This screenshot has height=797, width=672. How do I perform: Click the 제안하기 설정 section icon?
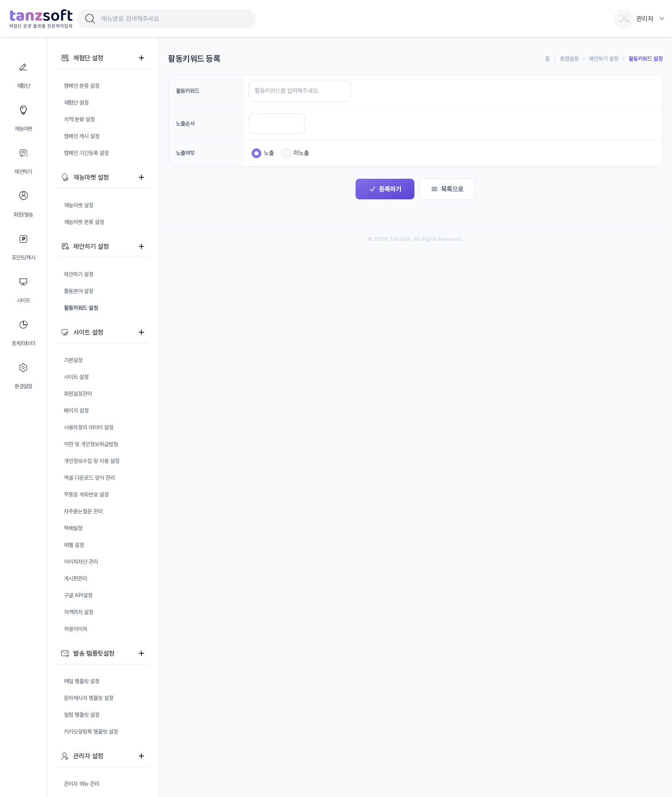[x=65, y=246]
